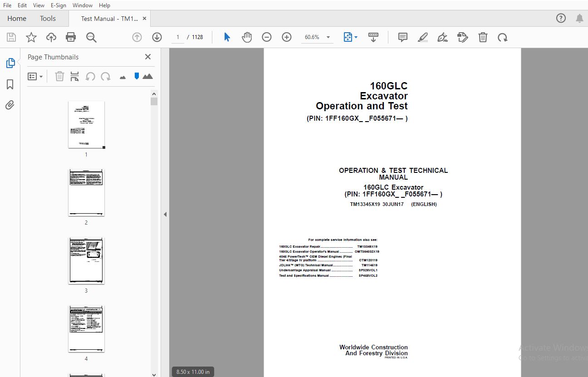Rotate thumbnail counterclockwise

point(90,76)
